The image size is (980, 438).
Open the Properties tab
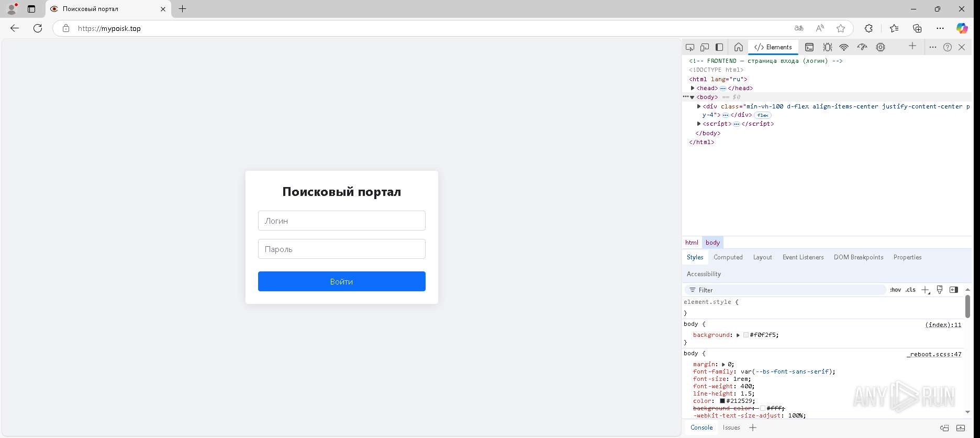point(907,257)
